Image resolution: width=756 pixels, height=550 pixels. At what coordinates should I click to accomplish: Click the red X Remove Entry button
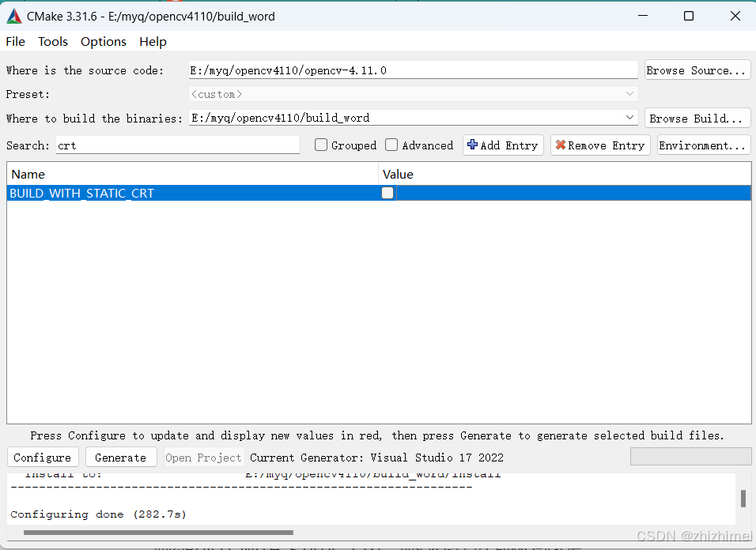pos(600,145)
